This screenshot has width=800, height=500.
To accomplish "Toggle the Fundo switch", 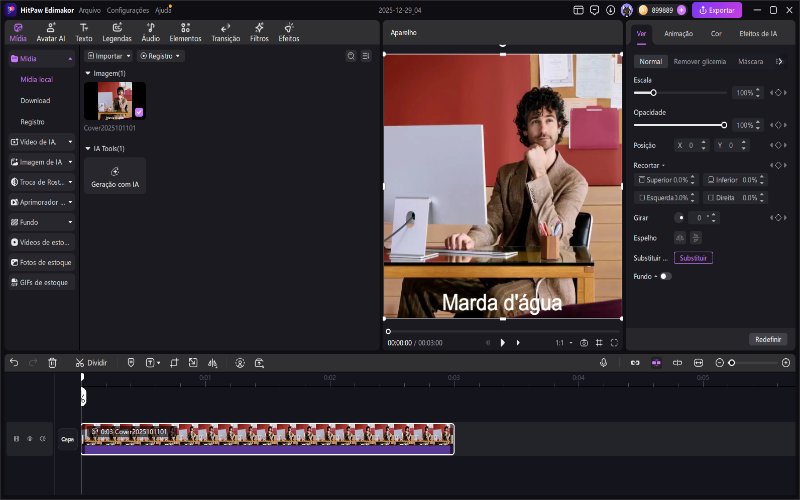I will pos(665,277).
